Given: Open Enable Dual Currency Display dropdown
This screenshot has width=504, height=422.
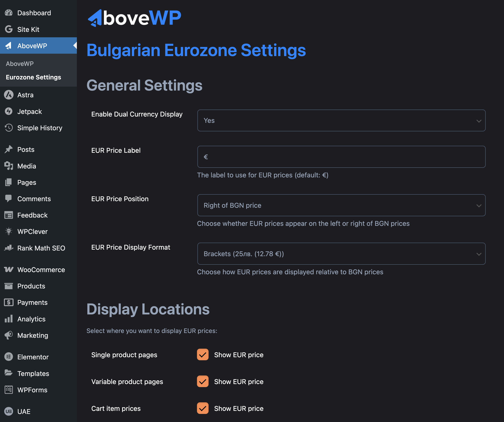Looking at the screenshot, I should [x=341, y=120].
